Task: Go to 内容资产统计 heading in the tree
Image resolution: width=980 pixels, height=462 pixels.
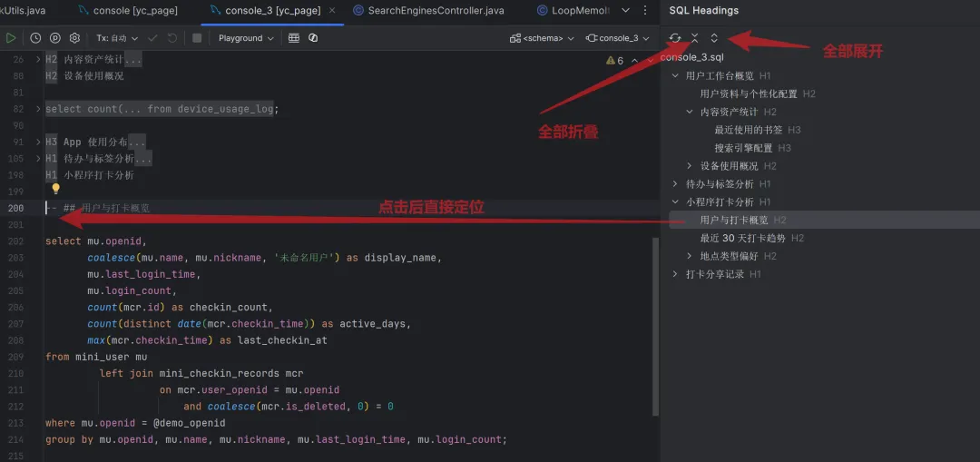Action: tap(730, 112)
